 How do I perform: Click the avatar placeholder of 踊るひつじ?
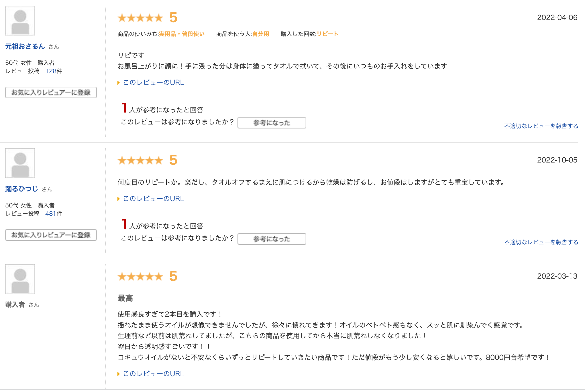click(20, 163)
